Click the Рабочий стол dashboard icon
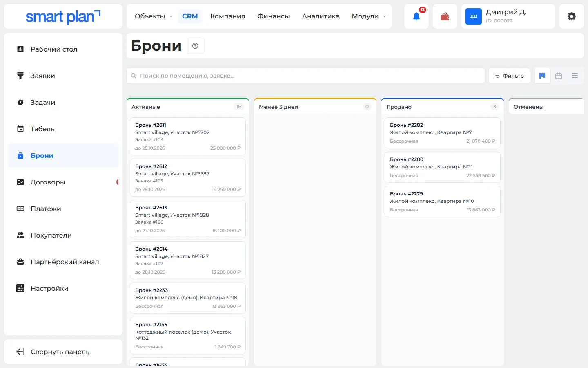The width and height of the screenshot is (588, 368). click(20, 49)
